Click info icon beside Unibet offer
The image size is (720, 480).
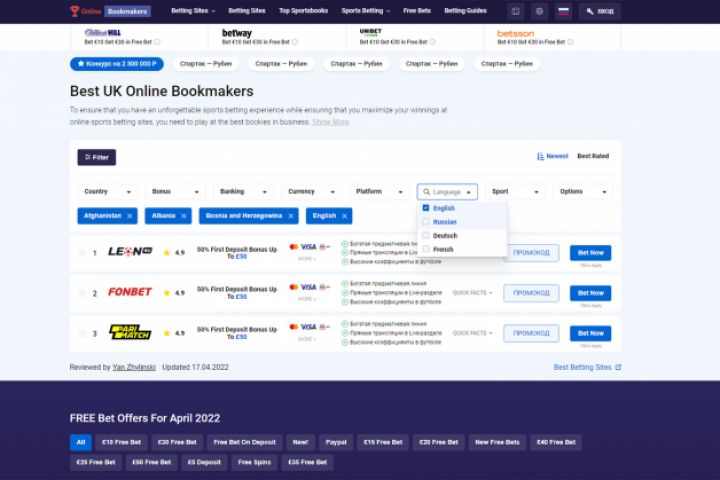coord(433,42)
